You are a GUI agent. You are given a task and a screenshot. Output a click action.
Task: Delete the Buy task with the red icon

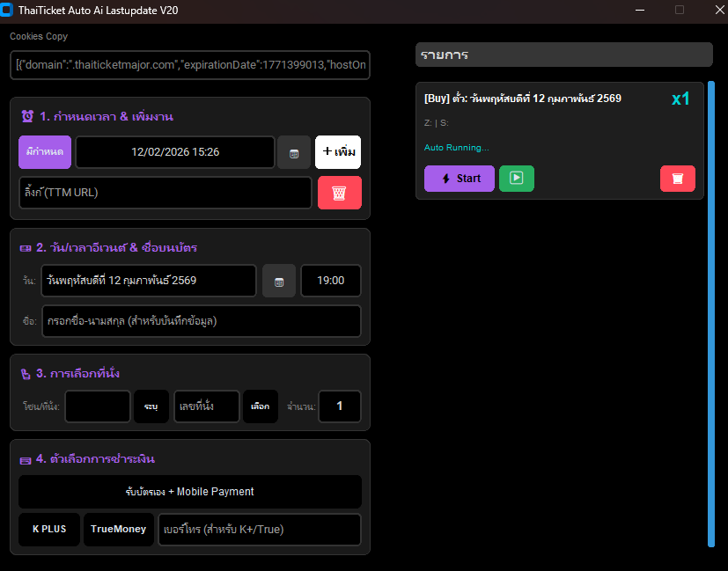tap(677, 178)
